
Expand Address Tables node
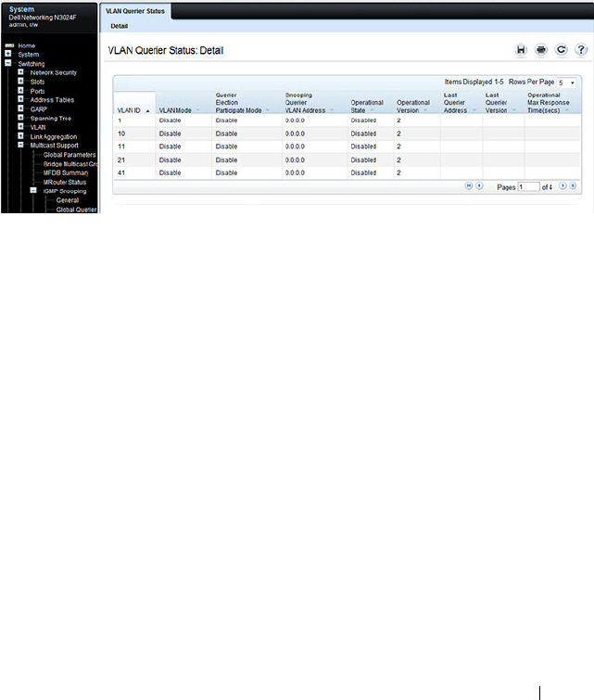click(20, 99)
